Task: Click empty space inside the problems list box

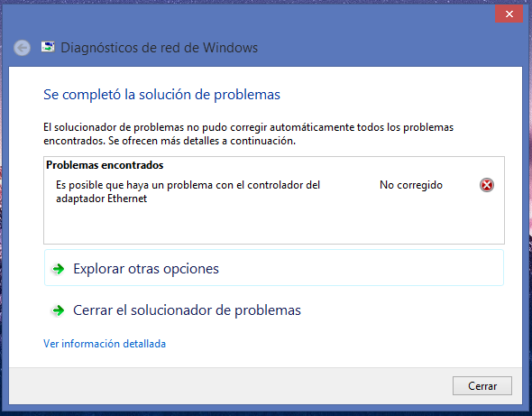Action: (274, 224)
